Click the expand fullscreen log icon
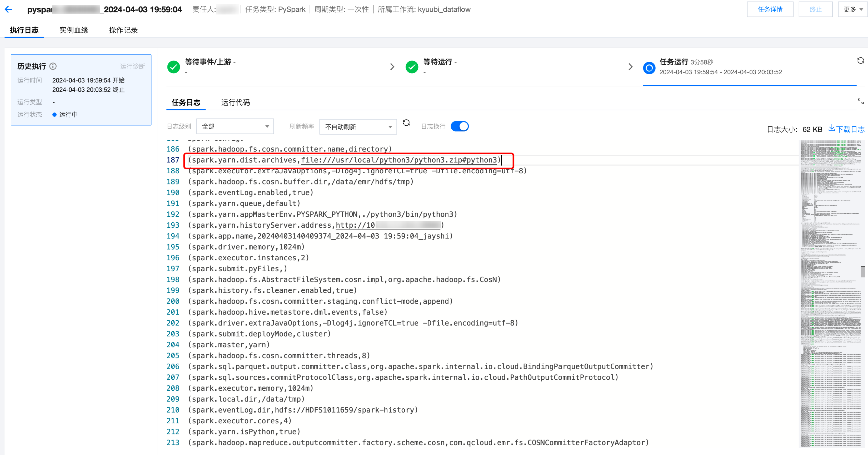This screenshot has width=868, height=455. (x=860, y=101)
